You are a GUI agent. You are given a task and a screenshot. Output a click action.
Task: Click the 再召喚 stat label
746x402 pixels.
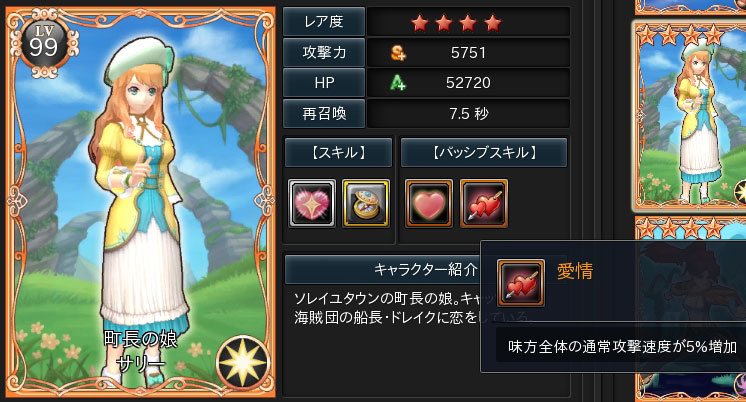tap(324, 113)
